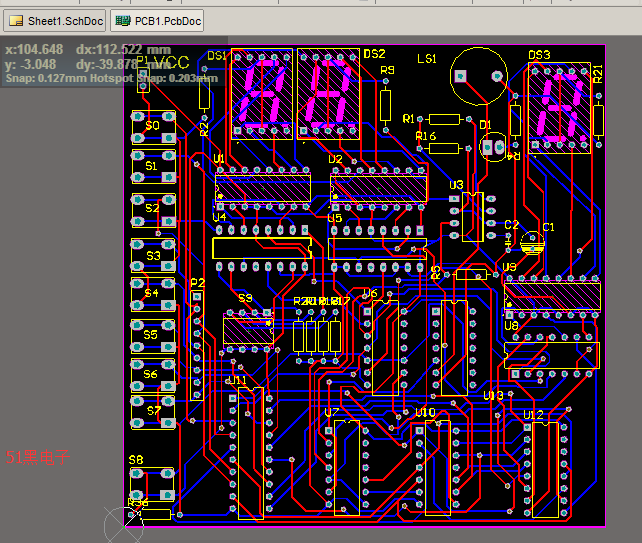Select the U11 DIP chip outline
This screenshot has width=642, height=543.
click(251, 453)
